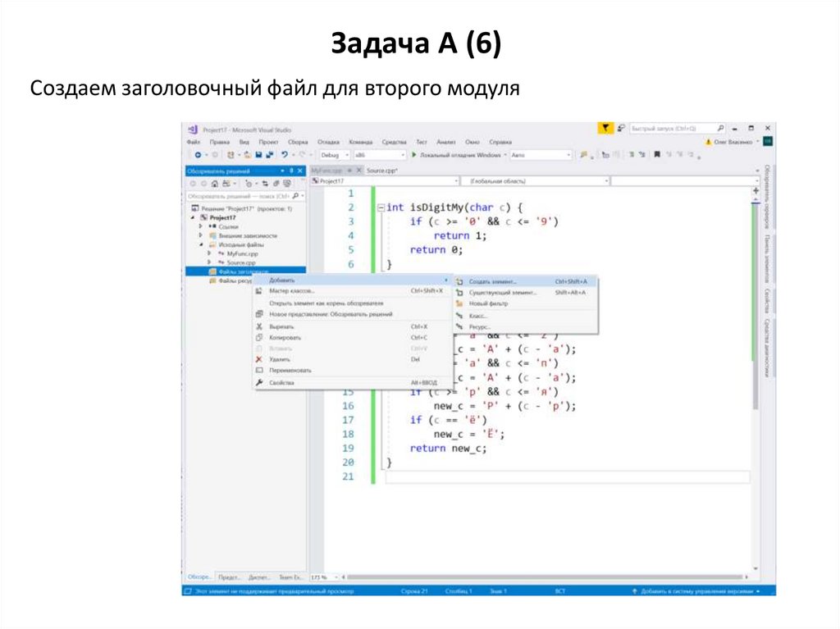Image resolution: width=840 pixels, height=629 pixels.
Task: Click the green Start Debugging play icon
Action: (x=413, y=155)
